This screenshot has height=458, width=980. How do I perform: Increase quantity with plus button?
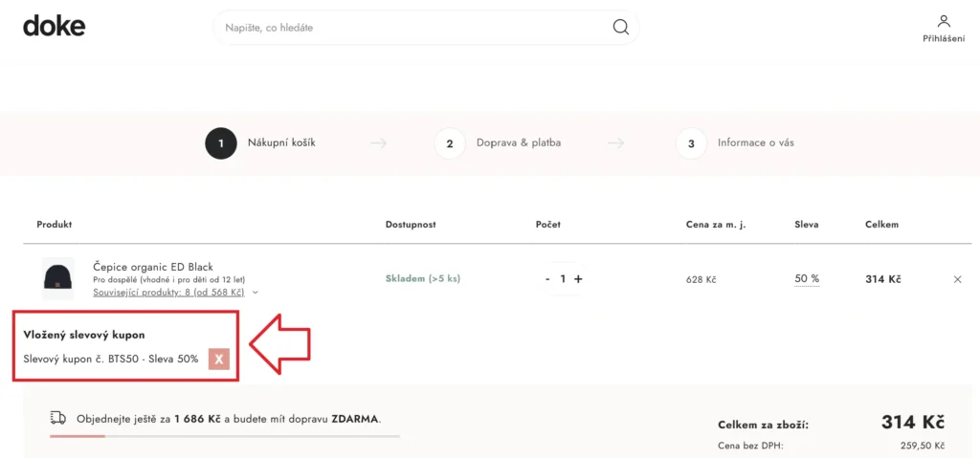[x=578, y=279]
